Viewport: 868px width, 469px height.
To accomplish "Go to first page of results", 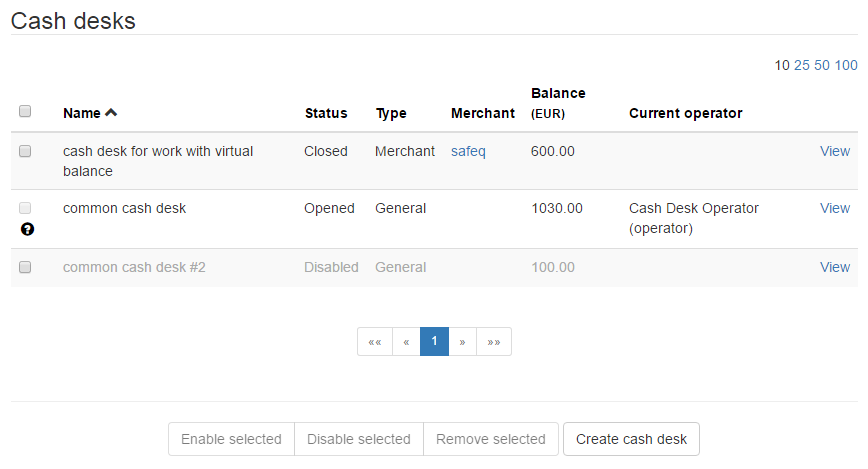I will (374, 342).
